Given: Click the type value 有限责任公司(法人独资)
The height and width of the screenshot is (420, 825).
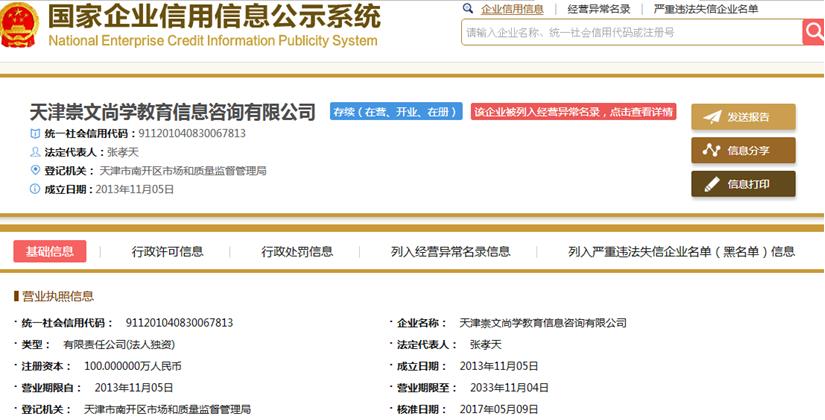Looking at the screenshot, I should pos(119,345).
